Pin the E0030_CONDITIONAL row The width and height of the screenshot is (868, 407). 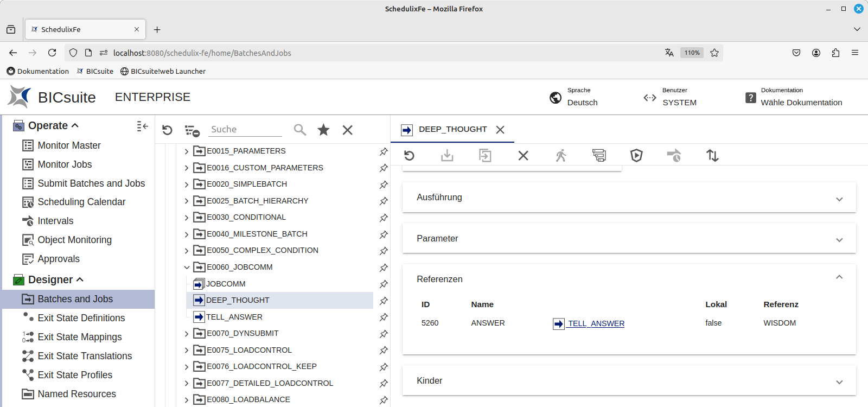tap(384, 218)
